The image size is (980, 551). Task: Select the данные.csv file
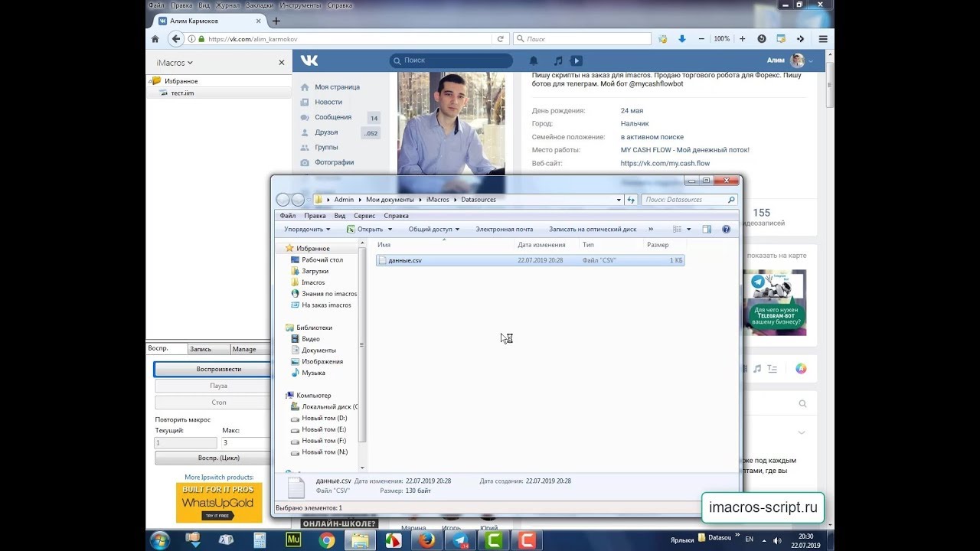click(x=530, y=260)
